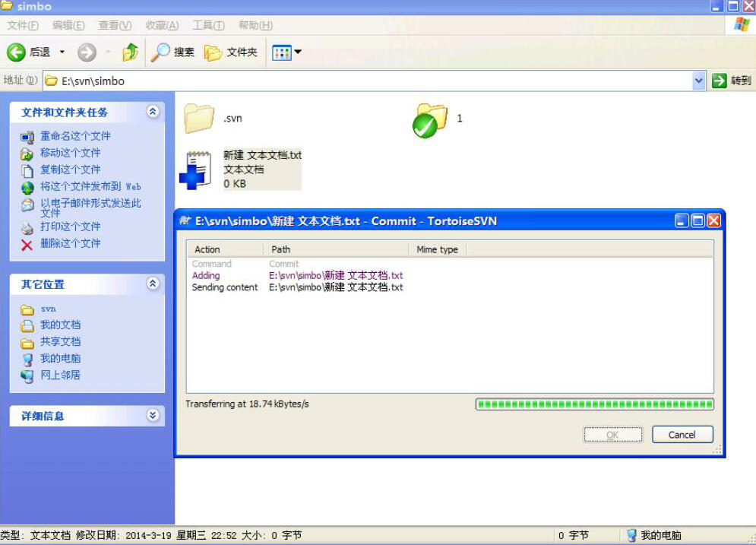756x545 pixels.
Task: Toggle the 文件夹 folders pane button
Action: tap(230, 52)
